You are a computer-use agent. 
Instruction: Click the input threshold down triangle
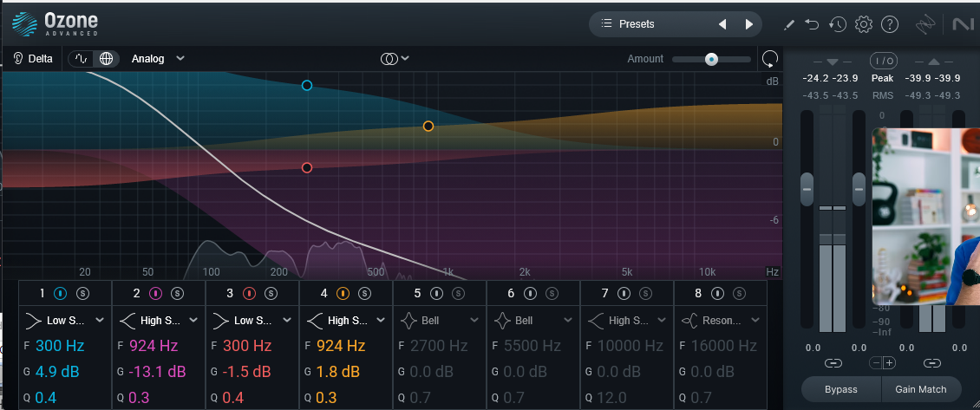click(x=833, y=62)
